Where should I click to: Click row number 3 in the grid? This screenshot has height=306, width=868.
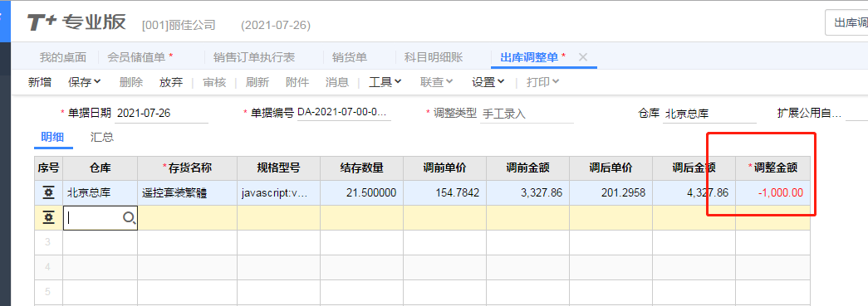click(48, 242)
